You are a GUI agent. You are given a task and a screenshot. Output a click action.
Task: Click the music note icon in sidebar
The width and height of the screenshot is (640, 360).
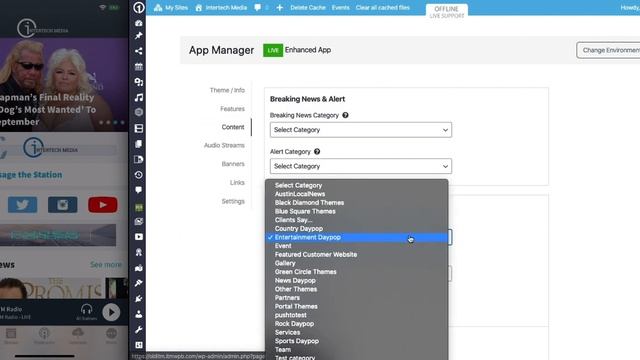[x=139, y=98]
